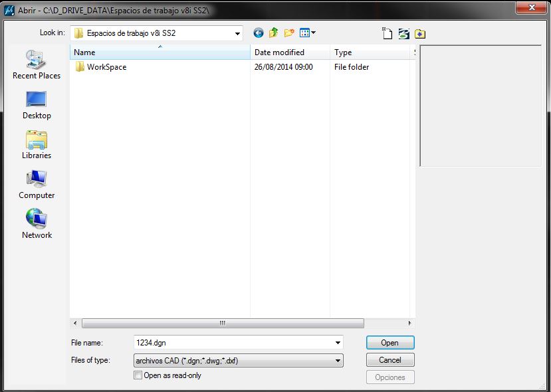Viewport: 551px width, 392px height.
Task: Click the MicroStation icon in title bar
Action: [9, 10]
